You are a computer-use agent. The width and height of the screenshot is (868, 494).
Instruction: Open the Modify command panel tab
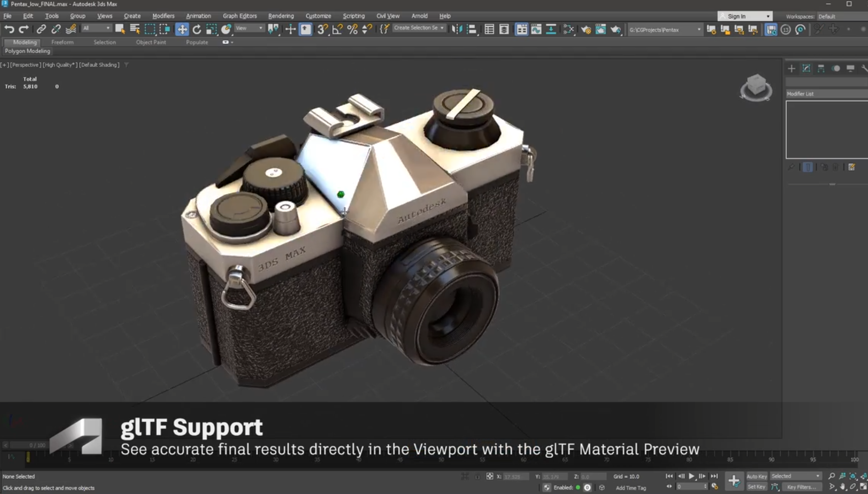coord(806,69)
